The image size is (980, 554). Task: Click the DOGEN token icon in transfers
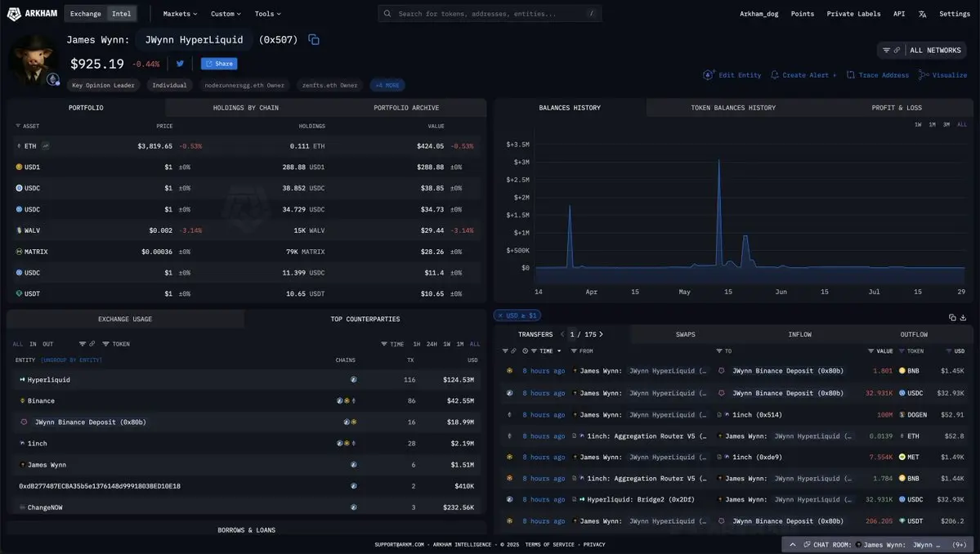point(902,415)
